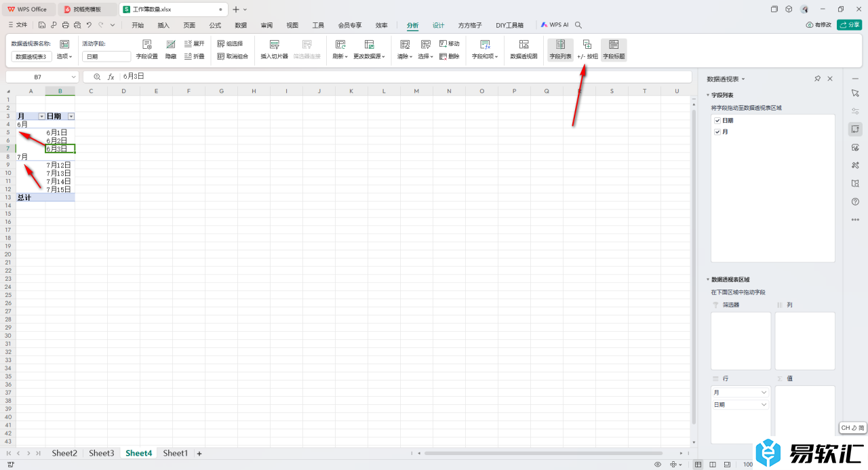This screenshot has height=470, width=868.
Task: Toggle the 字段列表 field list button
Action: click(x=560, y=50)
